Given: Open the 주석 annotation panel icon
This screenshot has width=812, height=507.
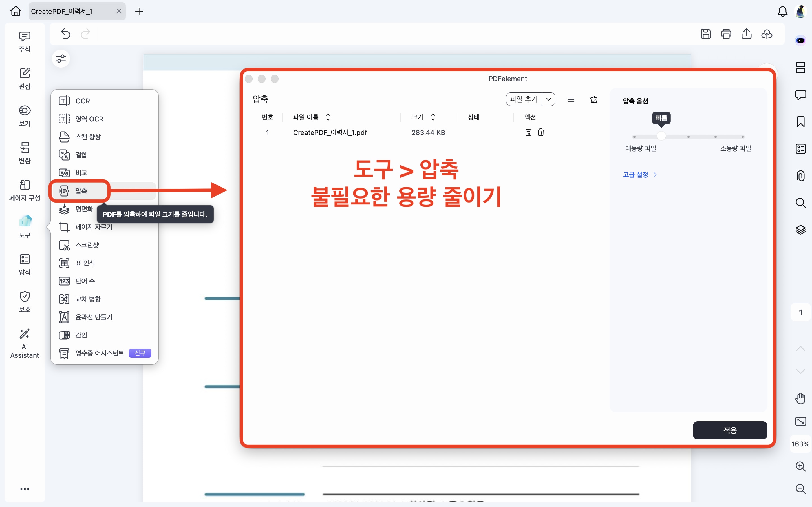Looking at the screenshot, I should click(x=25, y=36).
